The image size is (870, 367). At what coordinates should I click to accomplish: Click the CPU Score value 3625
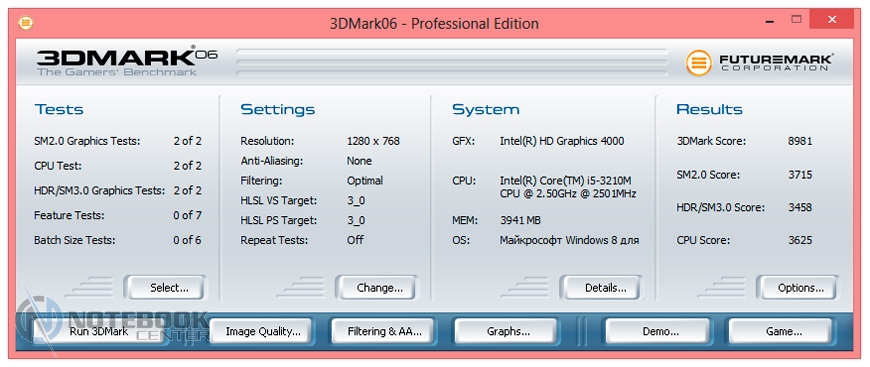coord(800,240)
